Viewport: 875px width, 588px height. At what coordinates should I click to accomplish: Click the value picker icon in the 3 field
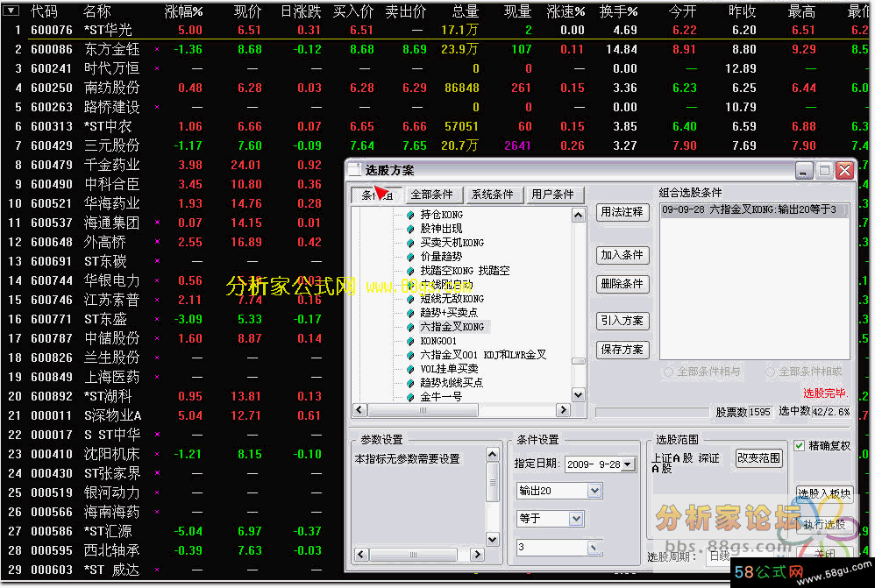pyautogui.click(x=594, y=548)
